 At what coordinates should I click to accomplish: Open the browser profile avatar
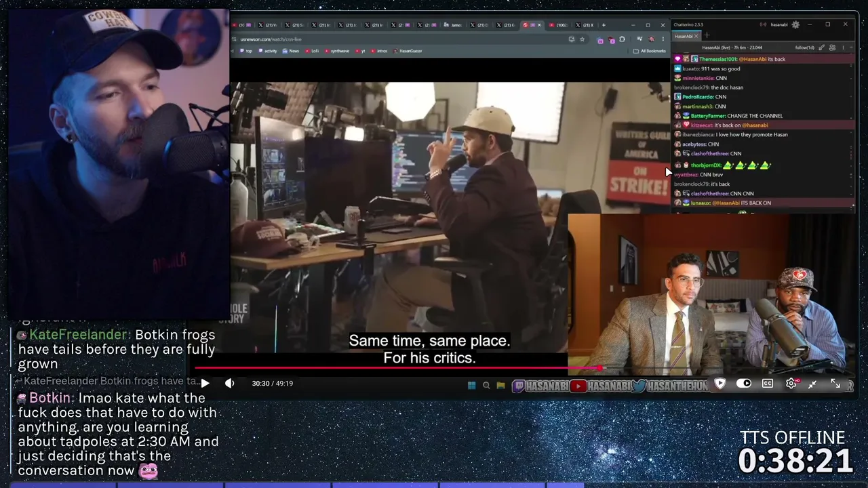click(652, 39)
